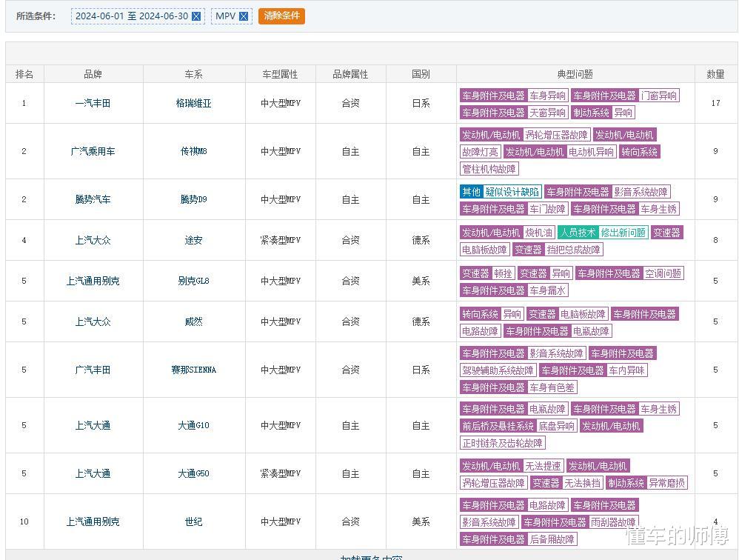Click the 驾驶辅助系统故障 problem tag
739x560 pixels.
click(498, 370)
